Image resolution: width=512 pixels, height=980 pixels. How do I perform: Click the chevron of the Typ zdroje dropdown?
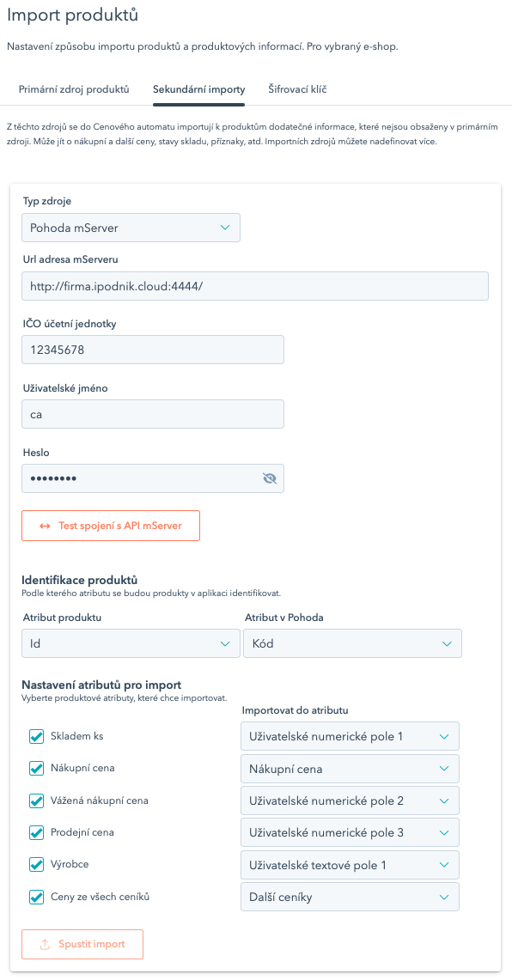225,228
